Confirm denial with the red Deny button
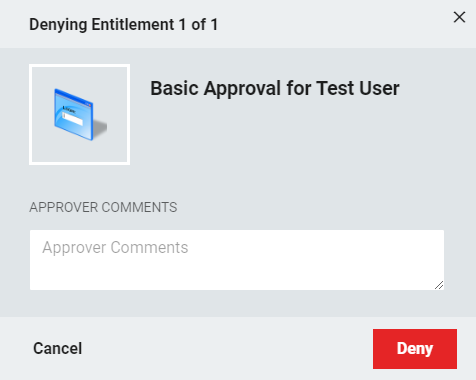Image resolution: width=476 pixels, height=380 pixels. 415,349
